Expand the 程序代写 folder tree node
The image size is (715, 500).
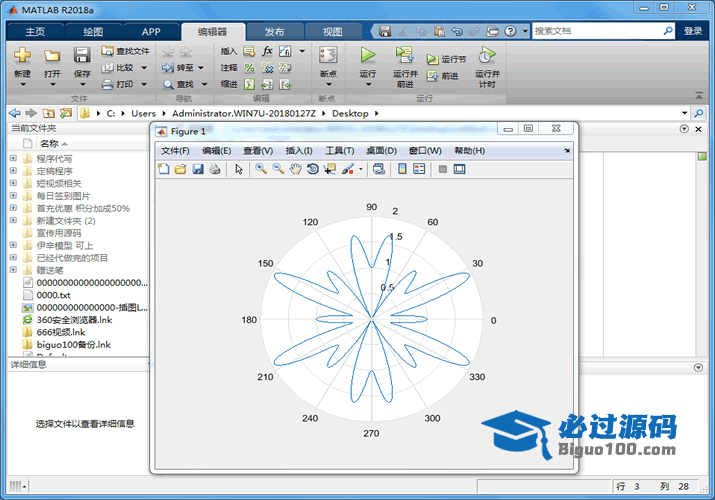(13, 158)
